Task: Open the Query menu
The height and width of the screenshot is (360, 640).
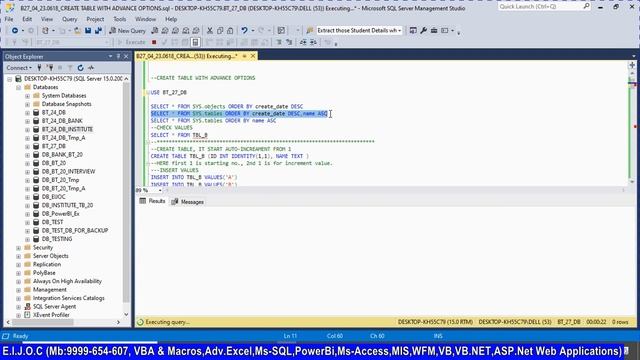Action: click(69, 19)
